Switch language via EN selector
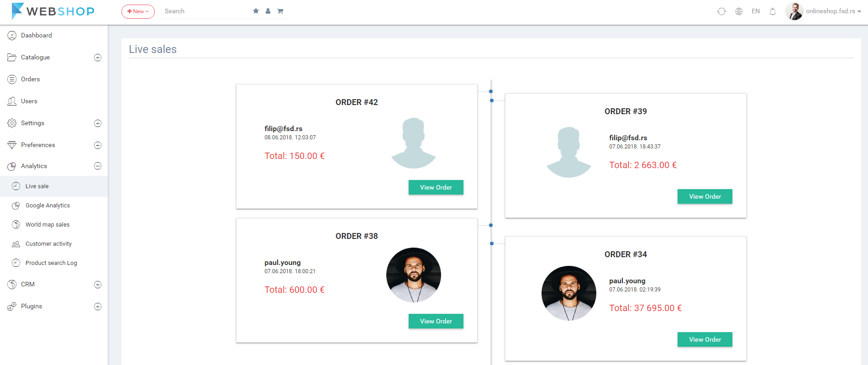Screen dimensions: 868x365 pyautogui.click(x=756, y=11)
